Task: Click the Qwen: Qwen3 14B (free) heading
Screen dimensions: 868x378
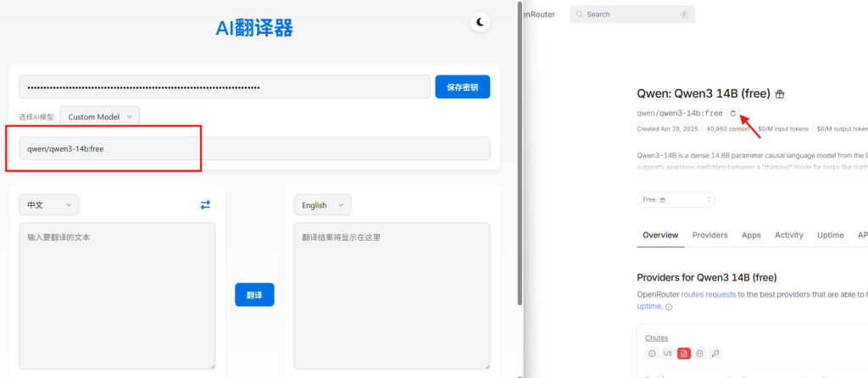Action: pos(704,94)
